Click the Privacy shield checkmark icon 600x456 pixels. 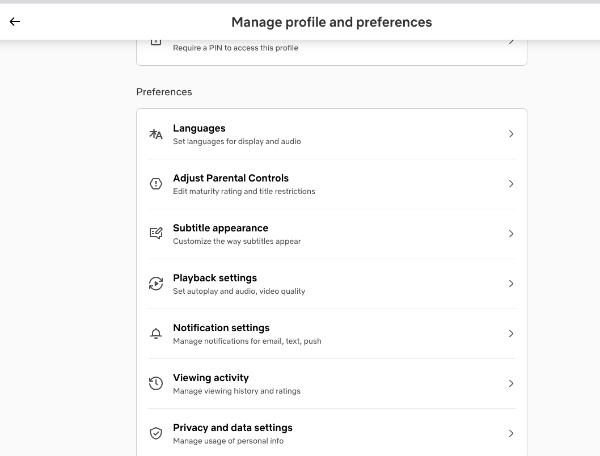pyautogui.click(x=156, y=433)
